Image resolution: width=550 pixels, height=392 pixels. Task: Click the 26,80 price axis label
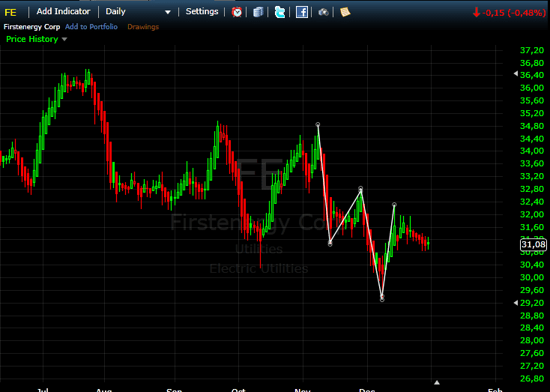532,379
